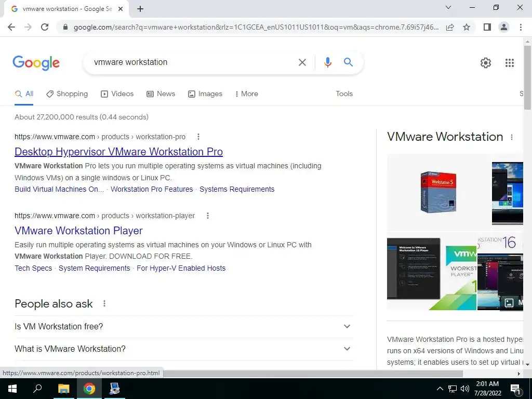Click into the vmware workstation search field
The height and width of the screenshot is (399, 532).
click(193, 62)
